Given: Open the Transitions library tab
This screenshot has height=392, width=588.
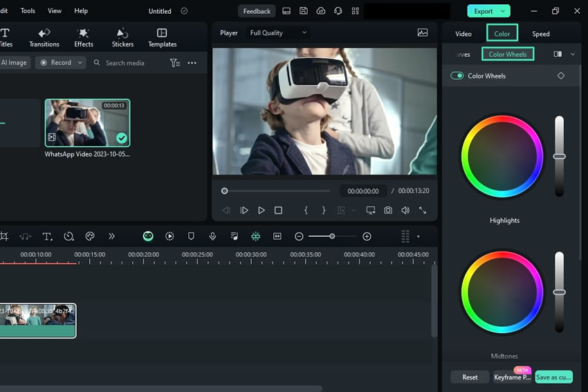Looking at the screenshot, I should click(44, 38).
